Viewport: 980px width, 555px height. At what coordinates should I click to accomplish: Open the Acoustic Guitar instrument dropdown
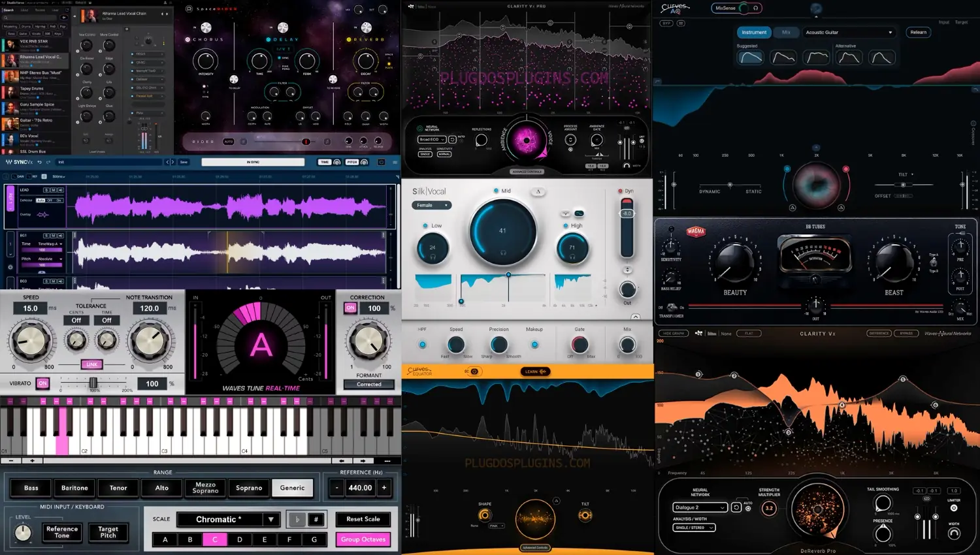(849, 32)
